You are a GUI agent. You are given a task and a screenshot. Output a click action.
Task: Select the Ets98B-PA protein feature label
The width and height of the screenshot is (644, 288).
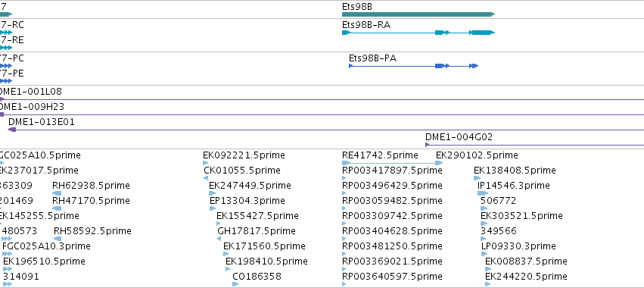[x=372, y=58]
